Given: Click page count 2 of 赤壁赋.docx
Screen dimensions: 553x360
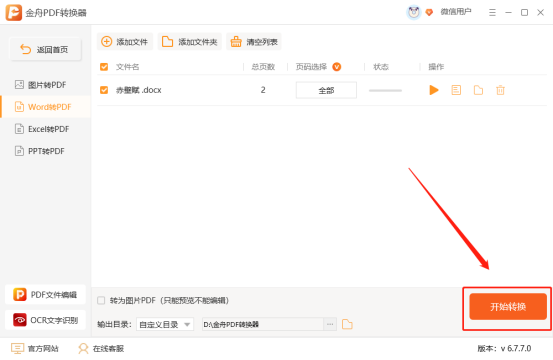Looking at the screenshot, I should (263, 90).
